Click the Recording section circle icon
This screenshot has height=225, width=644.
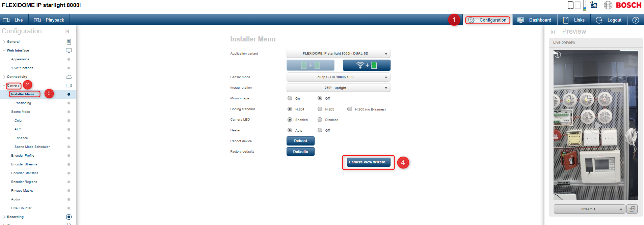point(69,217)
